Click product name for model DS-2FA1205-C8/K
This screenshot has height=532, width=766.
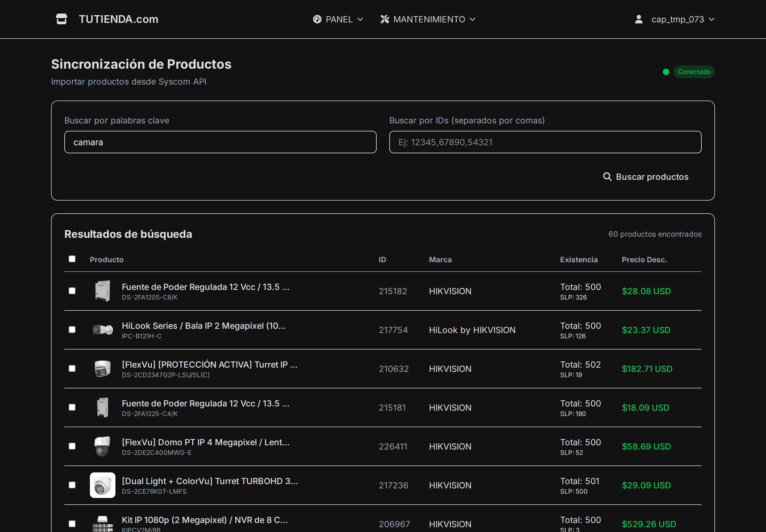206,287
